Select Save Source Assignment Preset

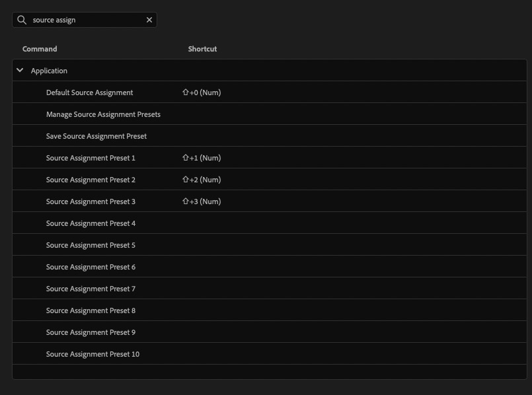[96, 136]
